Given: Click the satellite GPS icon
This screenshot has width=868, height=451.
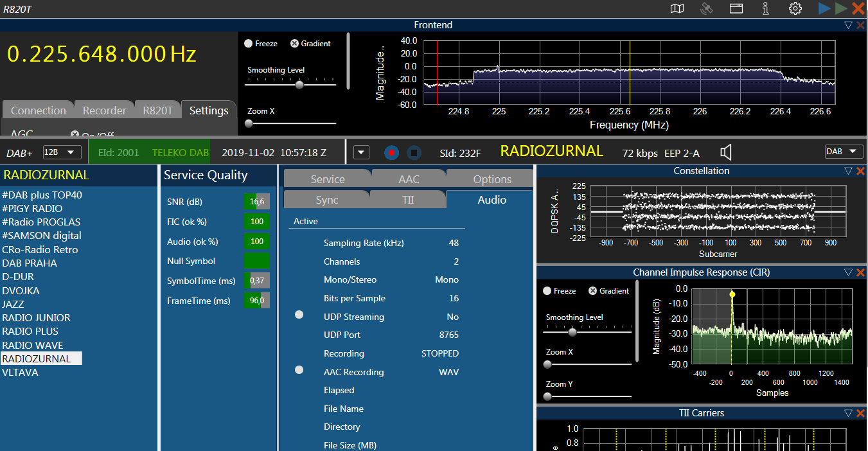Looking at the screenshot, I should click(x=707, y=8).
